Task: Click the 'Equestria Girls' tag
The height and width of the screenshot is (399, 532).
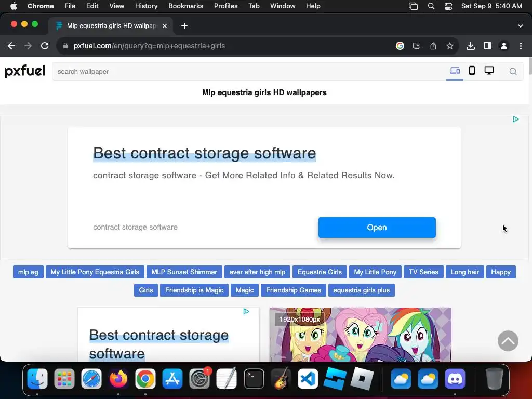Action: 320,272
